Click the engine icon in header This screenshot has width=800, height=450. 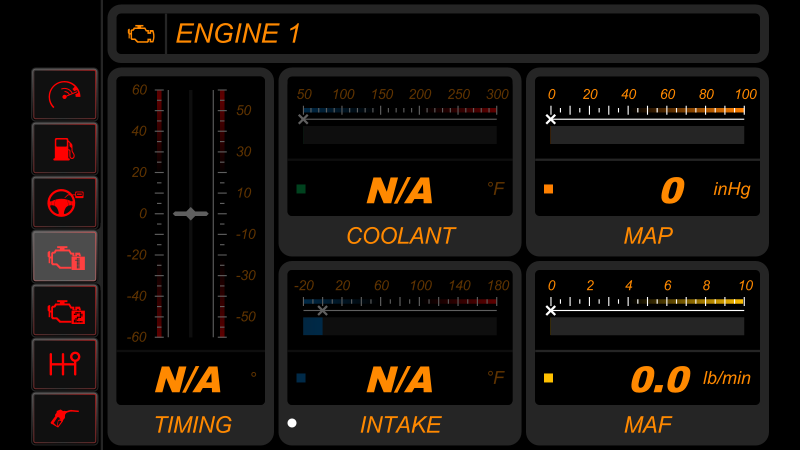click(141, 34)
